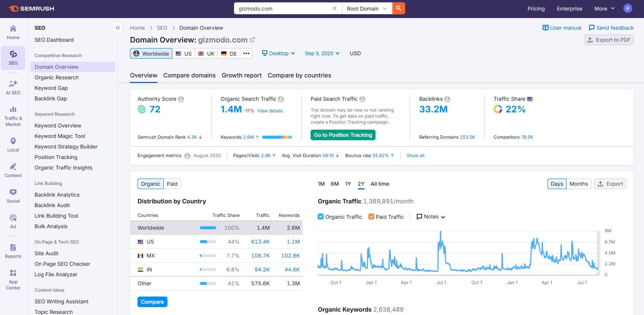Select the SEO sidebar icon
644x315 pixels.
[x=13, y=58]
